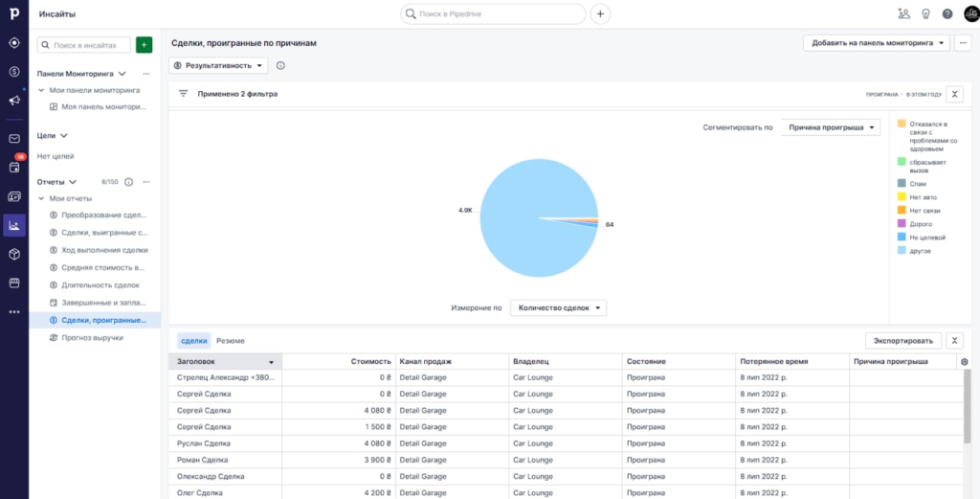
Task: Open the lightbulb tips icon
Action: pyautogui.click(x=926, y=13)
